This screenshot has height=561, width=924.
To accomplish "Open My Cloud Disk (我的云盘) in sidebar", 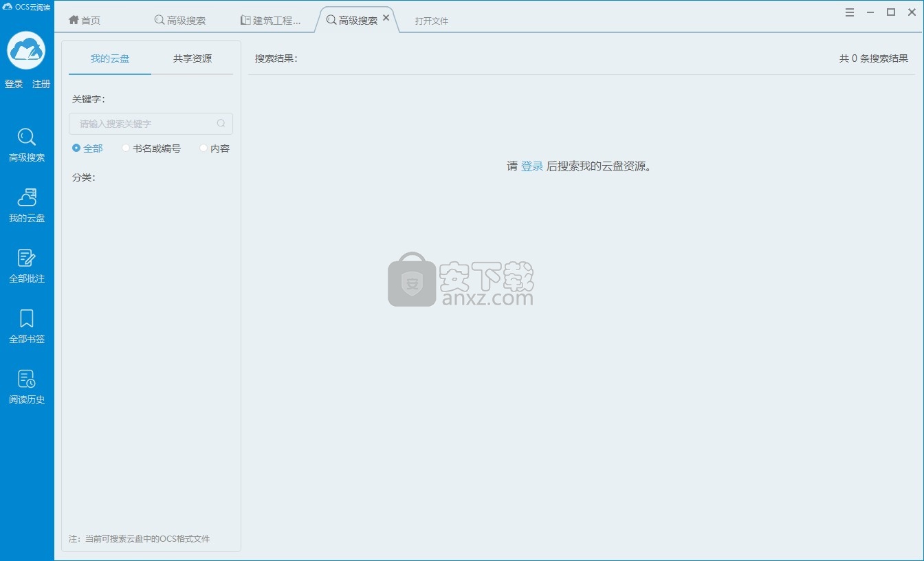I will (27, 206).
